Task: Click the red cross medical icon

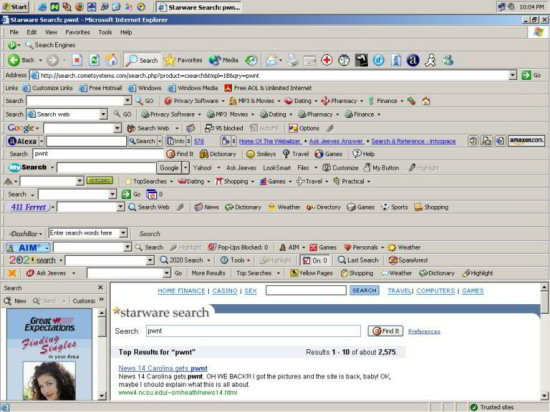Action: click(x=327, y=60)
